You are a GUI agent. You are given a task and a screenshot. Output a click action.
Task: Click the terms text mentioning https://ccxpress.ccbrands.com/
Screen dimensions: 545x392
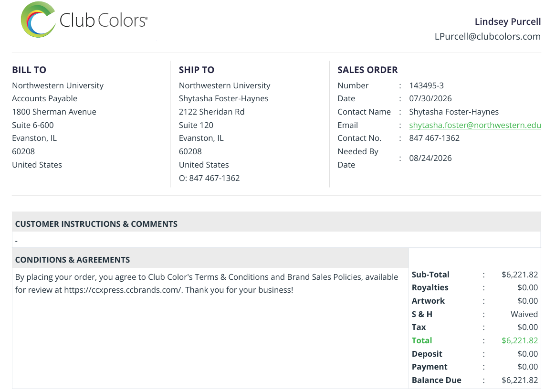click(207, 284)
